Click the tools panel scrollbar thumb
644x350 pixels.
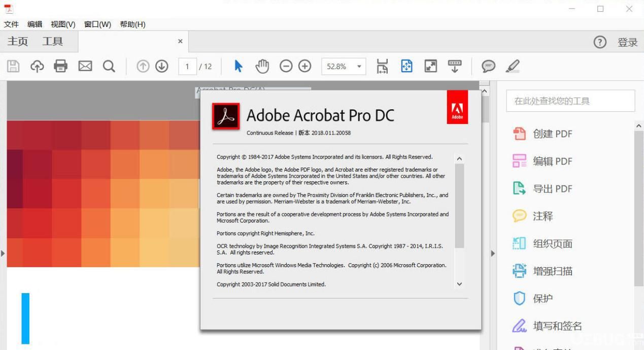click(x=638, y=208)
